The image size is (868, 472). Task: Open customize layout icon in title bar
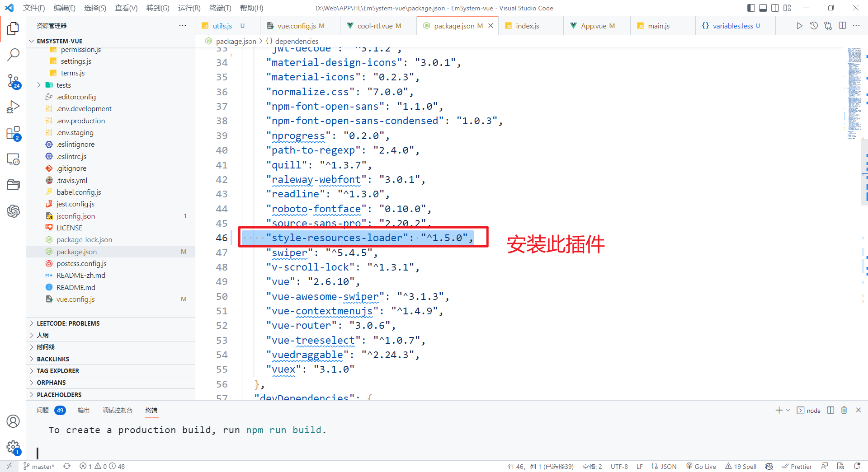tap(787, 8)
